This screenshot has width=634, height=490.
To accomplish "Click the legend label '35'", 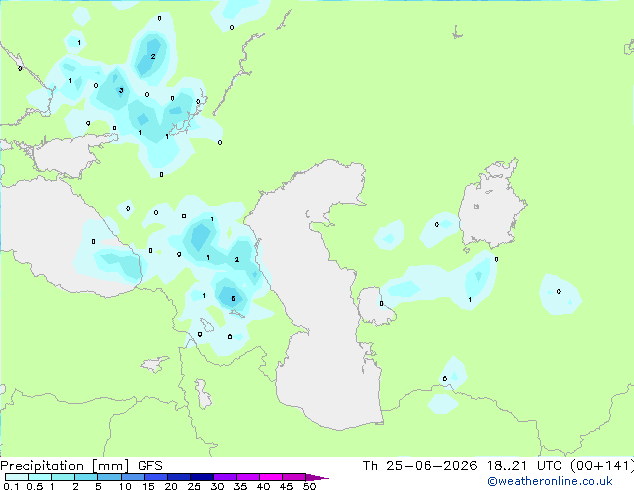I will (240, 486).
